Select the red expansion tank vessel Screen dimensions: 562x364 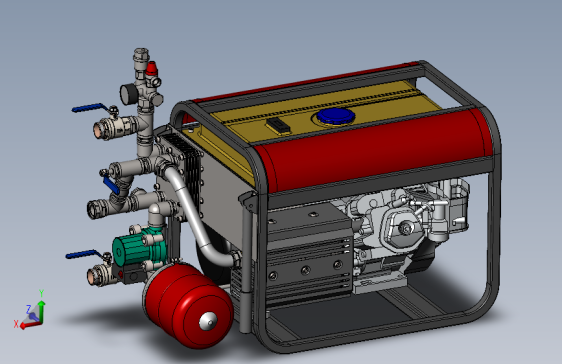coord(189,305)
